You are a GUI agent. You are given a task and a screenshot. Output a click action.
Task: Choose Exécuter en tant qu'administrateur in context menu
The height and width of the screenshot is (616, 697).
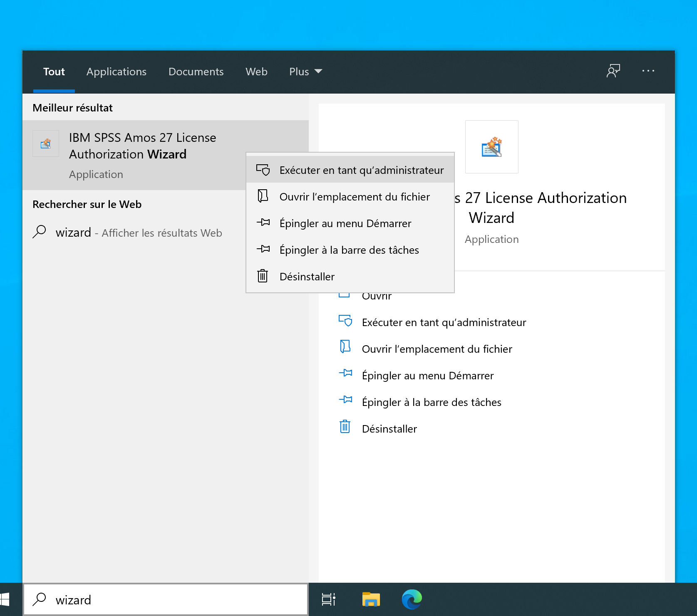pos(361,170)
